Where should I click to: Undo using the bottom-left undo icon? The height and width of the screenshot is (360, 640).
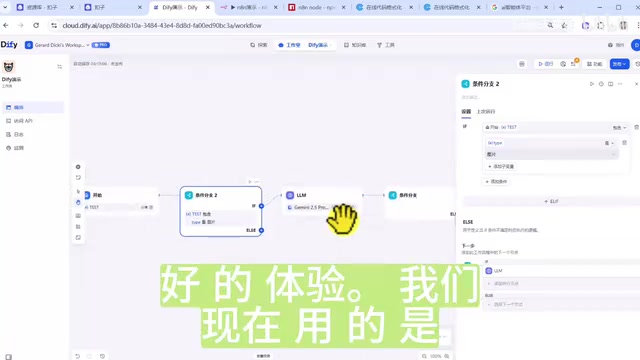point(78,356)
